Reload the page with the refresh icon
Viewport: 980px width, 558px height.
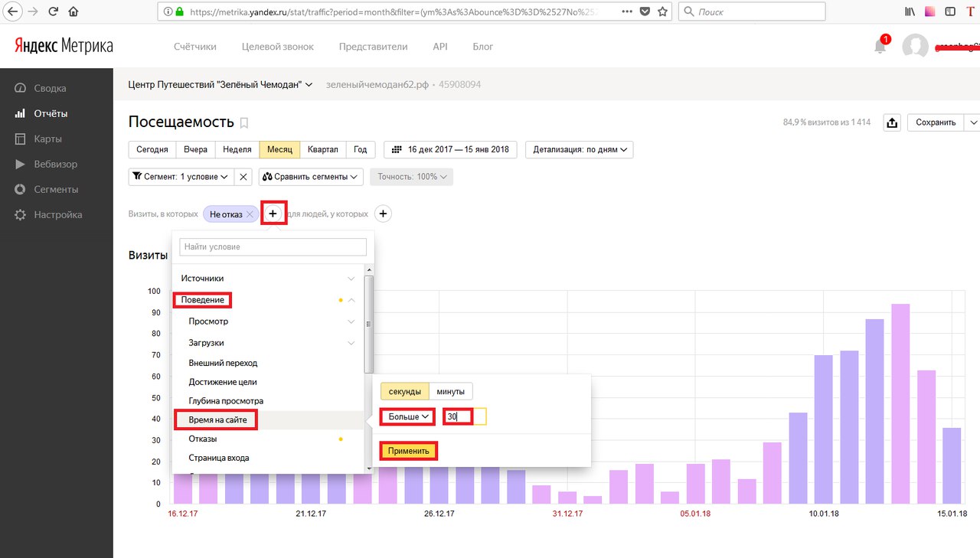(54, 11)
